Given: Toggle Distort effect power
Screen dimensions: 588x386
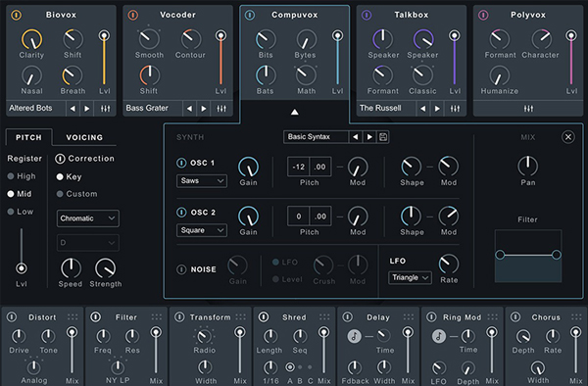Looking at the screenshot, I should (12, 317).
